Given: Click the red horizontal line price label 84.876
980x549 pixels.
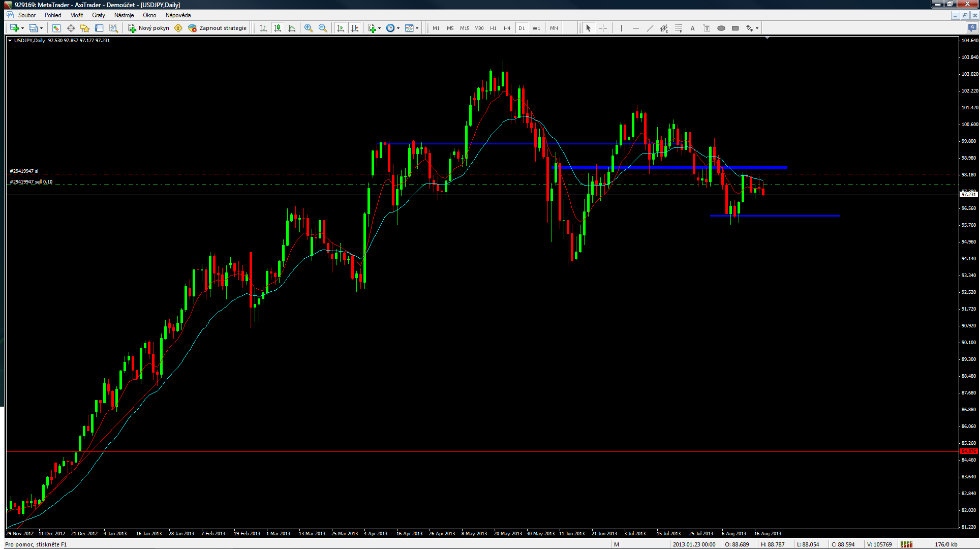Looking at the screenshot, I should tap(968, 451).
